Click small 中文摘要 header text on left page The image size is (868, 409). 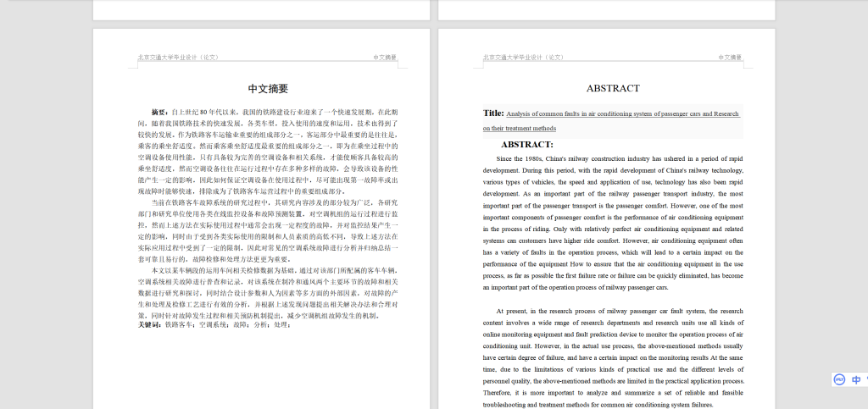point(385,57)
